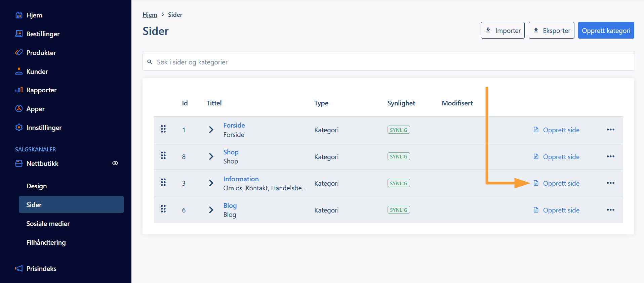Expand the Information category chevron
The width and height of the screenshot is (644, 283).
click(211, 183)
